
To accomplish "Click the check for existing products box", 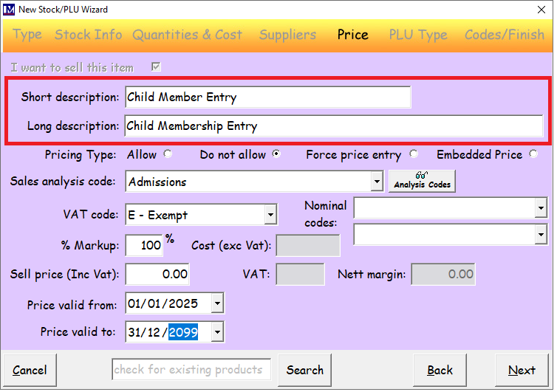I will [191, 370].
